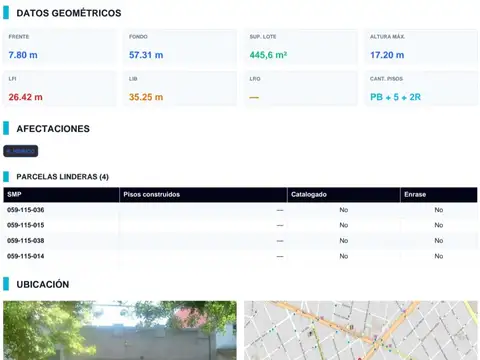Click the Frente value 7.80 m
Viewport: 480px width, 360px height.
(x=23, y=55)
